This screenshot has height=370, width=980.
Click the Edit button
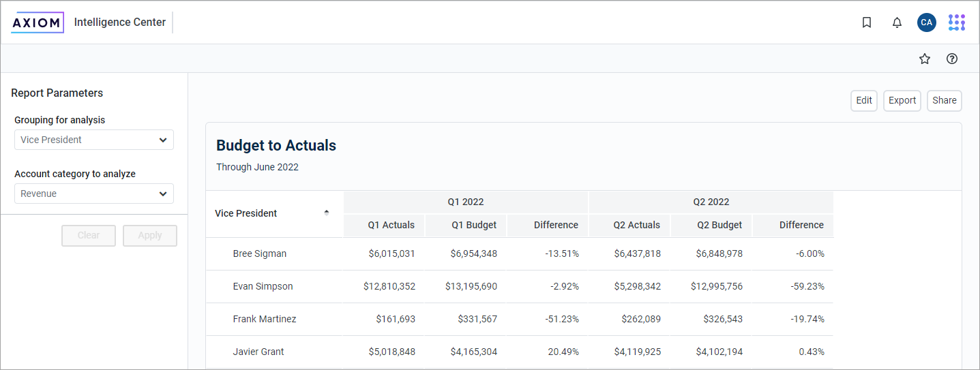click(x=864, y=100)
